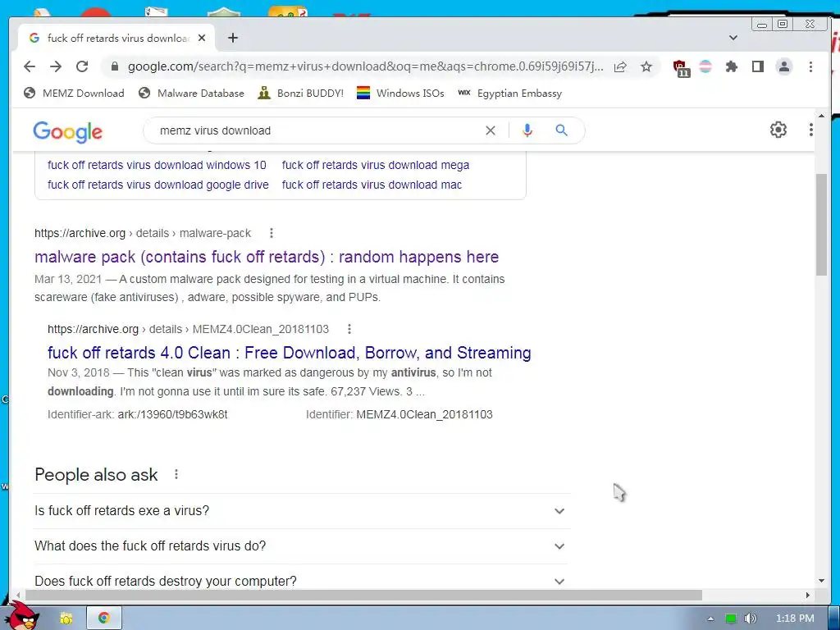Open '4.0 Clean : Free Download' result

click(x=290, y=353)
